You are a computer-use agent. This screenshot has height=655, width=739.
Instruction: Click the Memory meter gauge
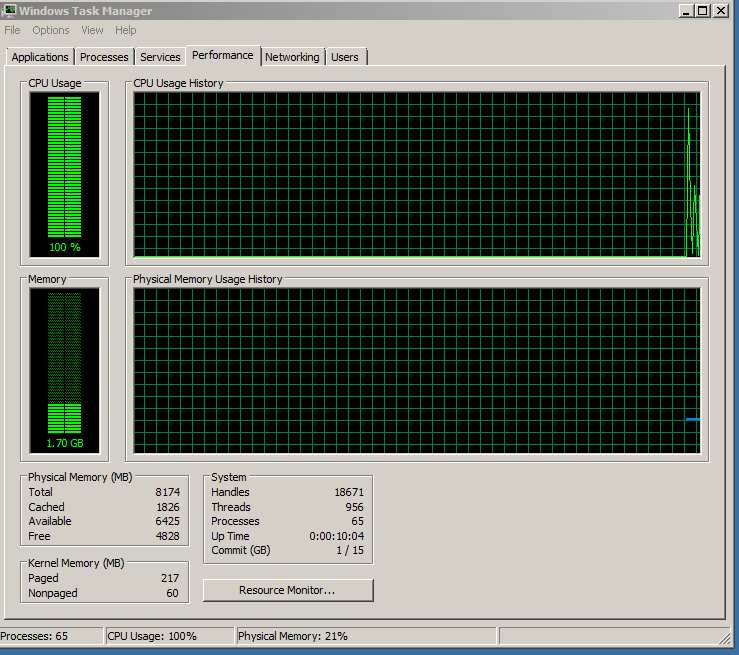pos(65,370)
